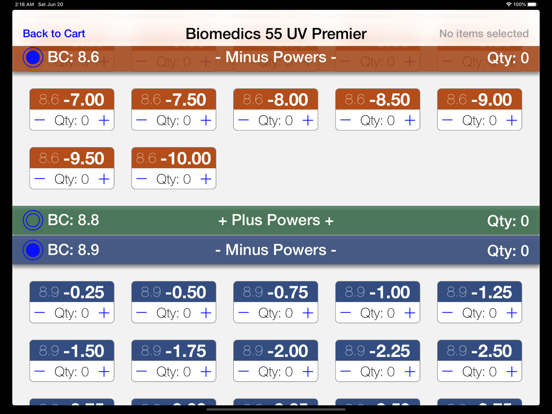
Task: Tap minus on 8.6 -8.50 card
Action: click(346, 120)
